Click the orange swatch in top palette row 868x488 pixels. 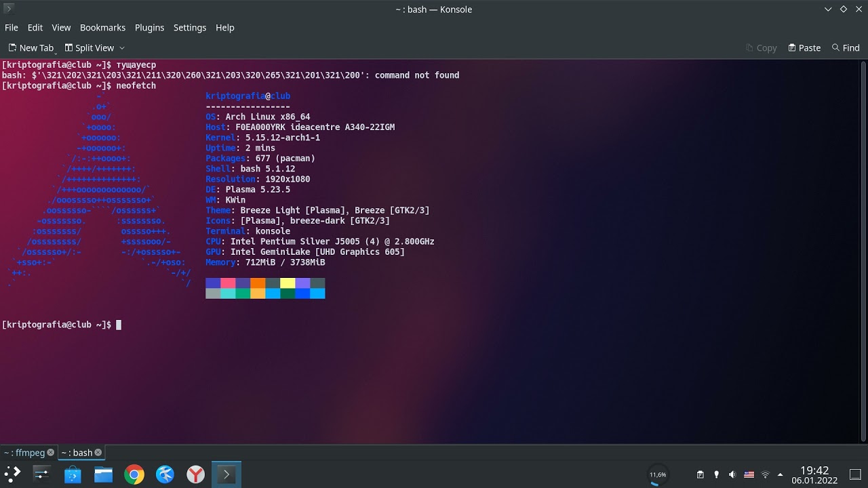[x=258, y=283]
